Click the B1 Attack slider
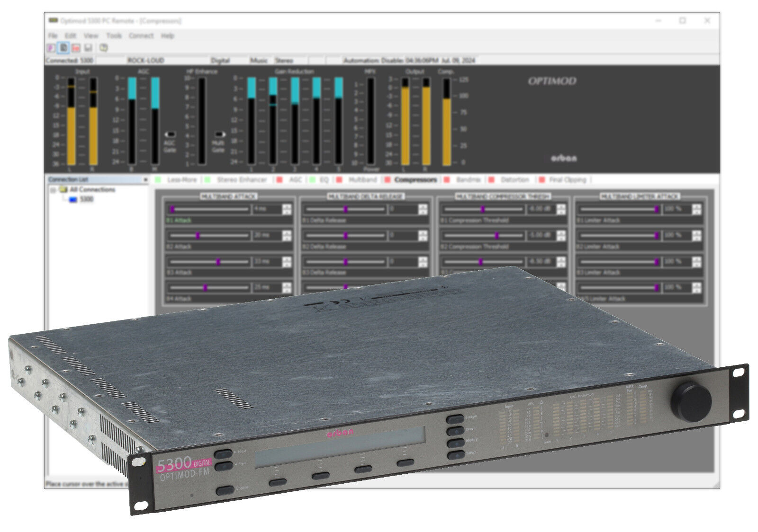The height and width of the screenshot is (532, 758). pyautogui.click(x=209, y=209)
